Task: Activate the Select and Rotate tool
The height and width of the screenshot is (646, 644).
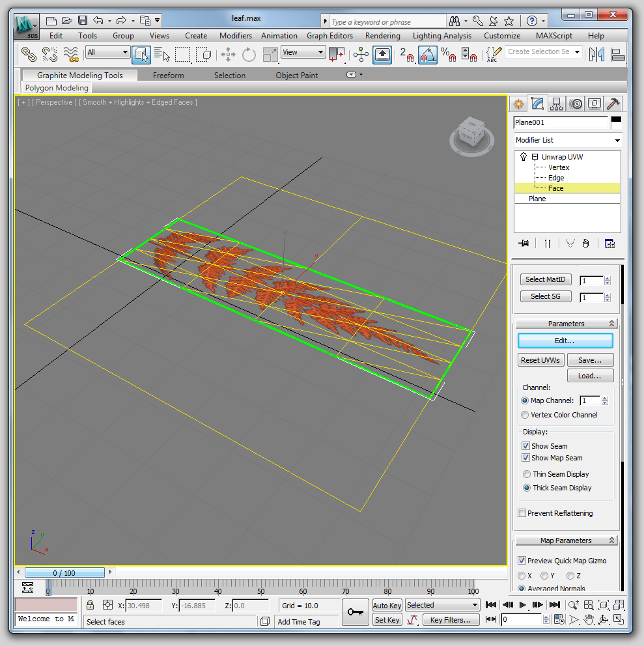Action: tap(249, 55)
